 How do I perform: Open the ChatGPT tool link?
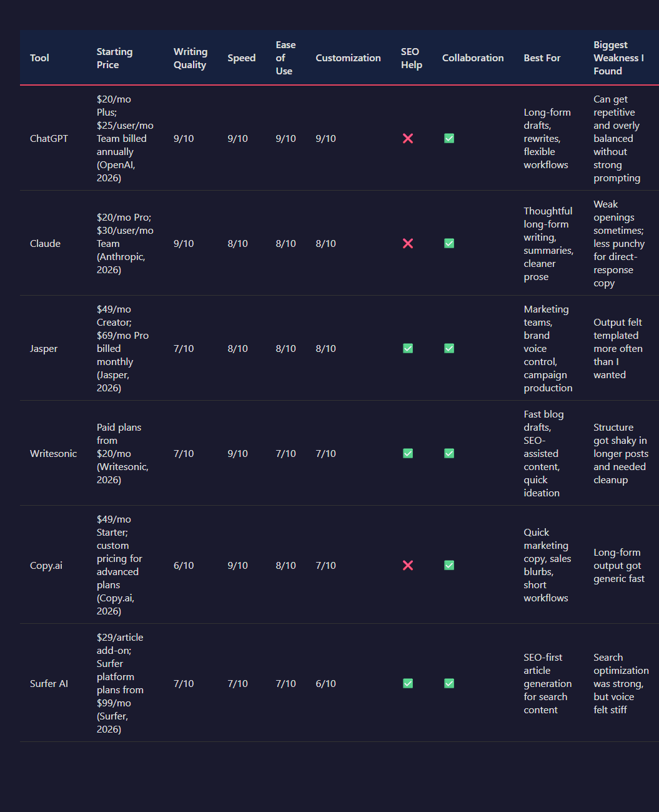click(x=49, y=138)
